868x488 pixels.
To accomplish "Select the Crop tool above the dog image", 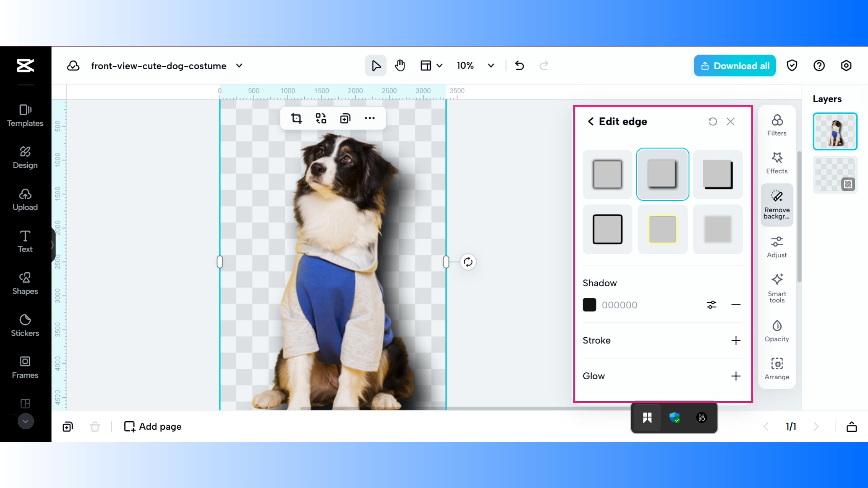I will (x=296, y=118).
